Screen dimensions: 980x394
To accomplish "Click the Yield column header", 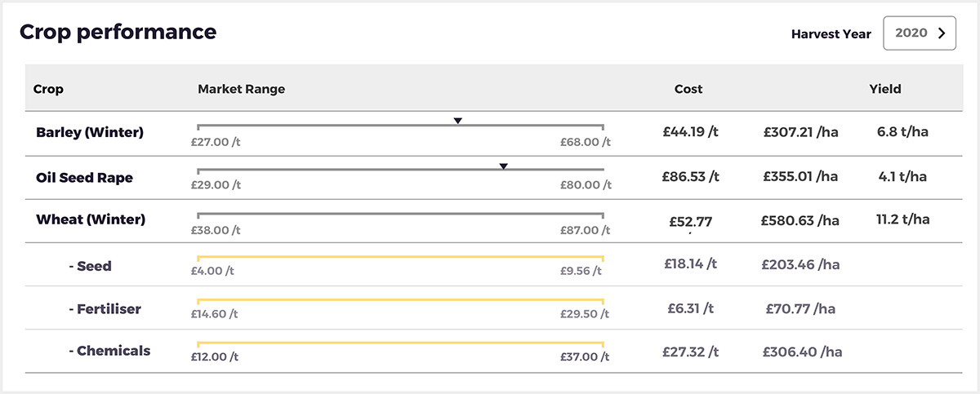I will pos(885,89).
